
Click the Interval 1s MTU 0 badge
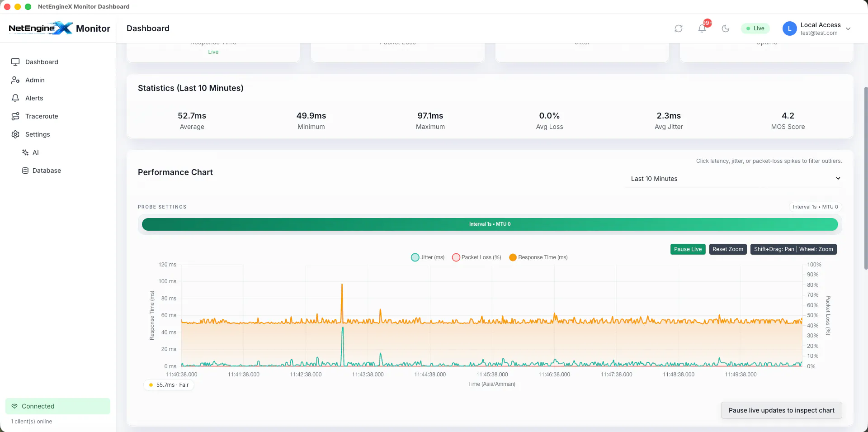click(x=816, y=207)
